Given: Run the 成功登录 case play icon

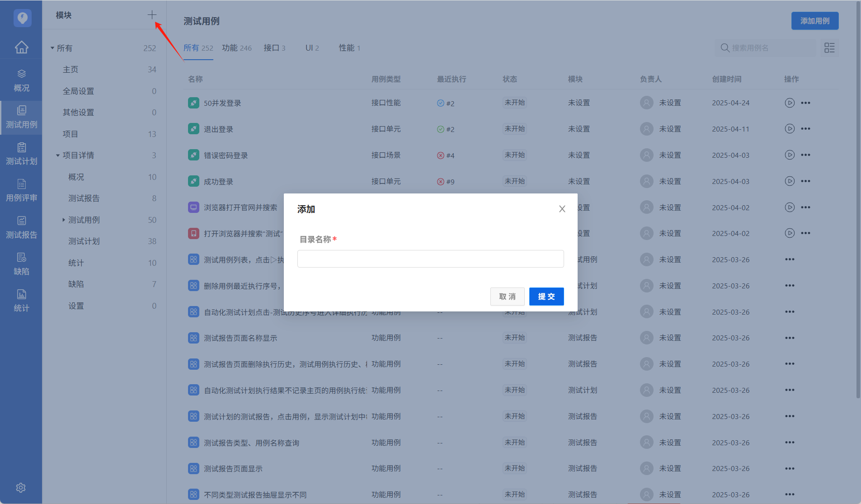Looking at the screenshot, I should (789, 181).
